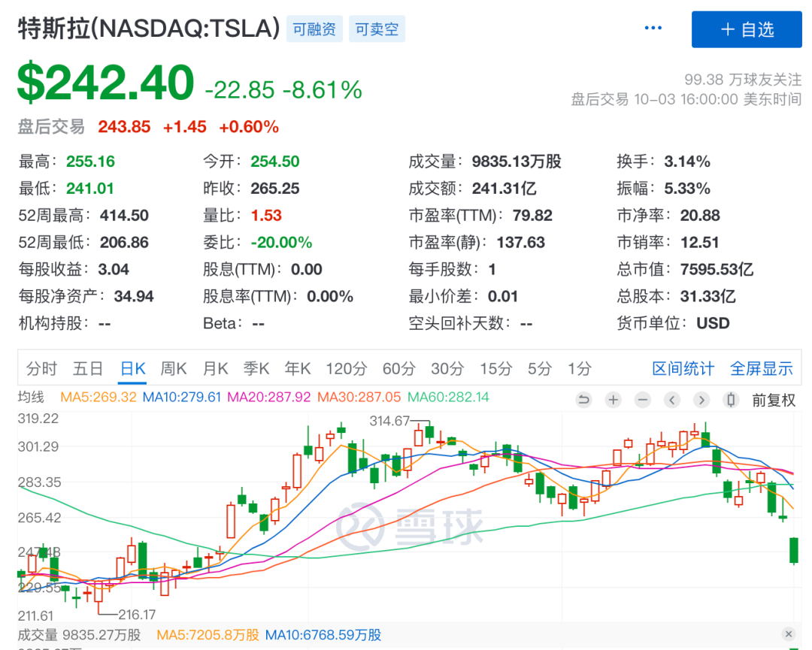The height and width of the screenshot is (650, 812).
Task: Zoom in the K-line chart with plus icon
Action: pos(613,400)
